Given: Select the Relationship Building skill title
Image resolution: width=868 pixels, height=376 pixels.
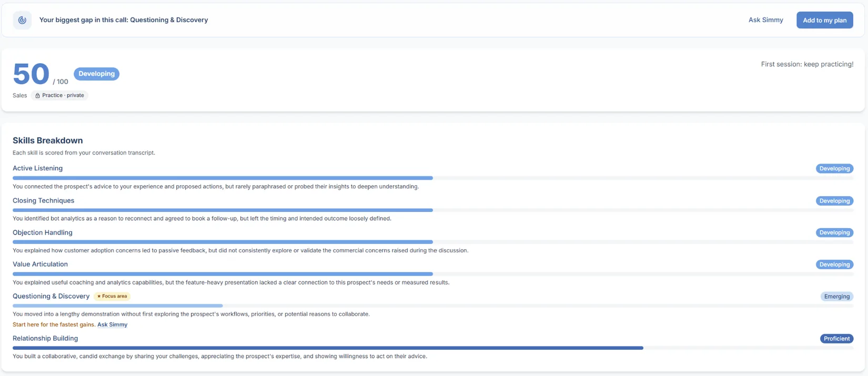Looking at the screenshot, I should pyautogui.click(x=45, y=338).
